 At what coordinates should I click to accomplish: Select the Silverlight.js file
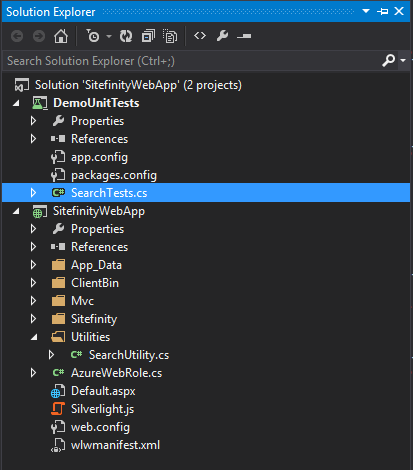pyautogui.click(x=102, y=409)
